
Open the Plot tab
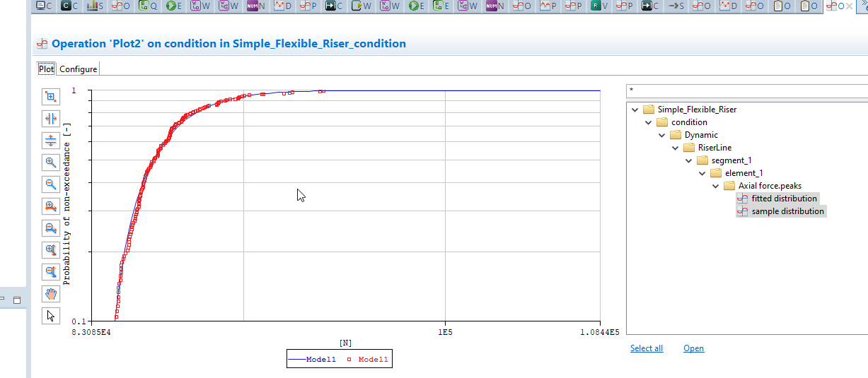(x=46, y=69)
